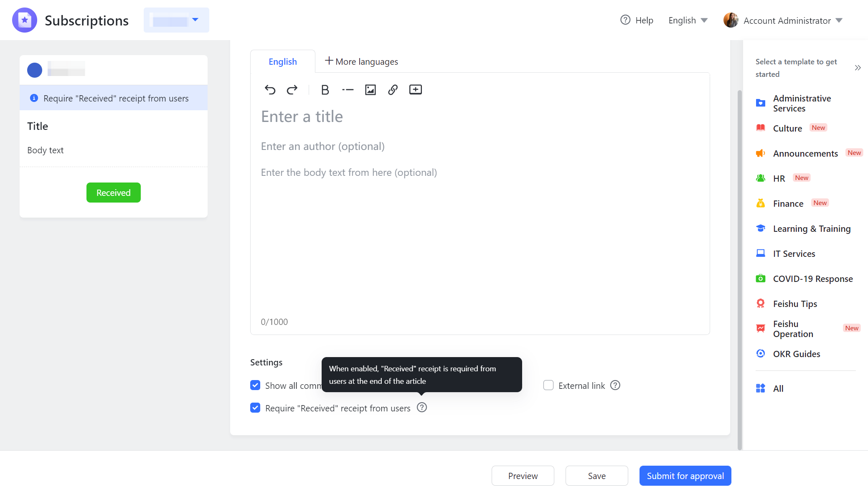Click the Submit for approval button
This screenshot has width=868, height=497.
click(x=685, y=476)
